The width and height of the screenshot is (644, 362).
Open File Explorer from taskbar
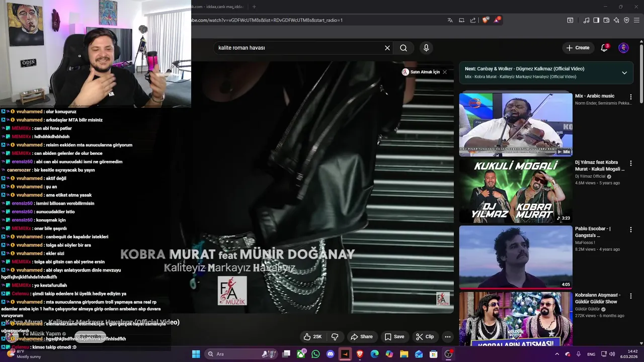pos(404,354)
